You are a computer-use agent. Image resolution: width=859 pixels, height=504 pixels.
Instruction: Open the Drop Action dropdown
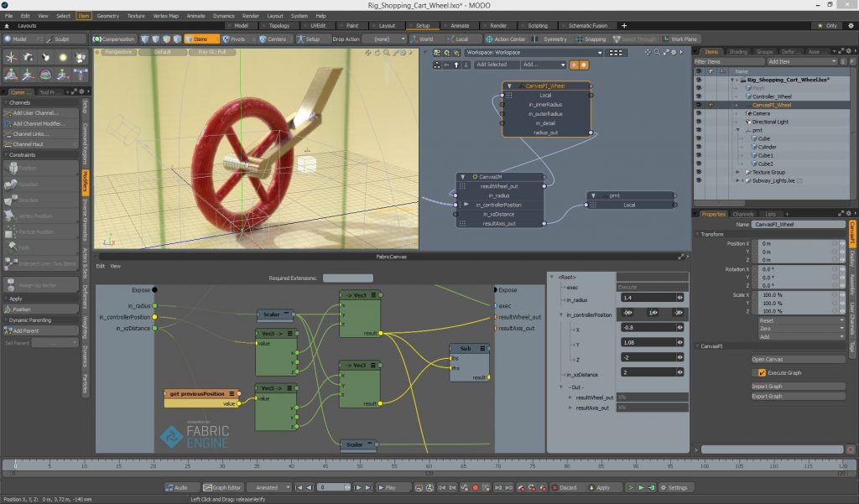tap(385, 39)
